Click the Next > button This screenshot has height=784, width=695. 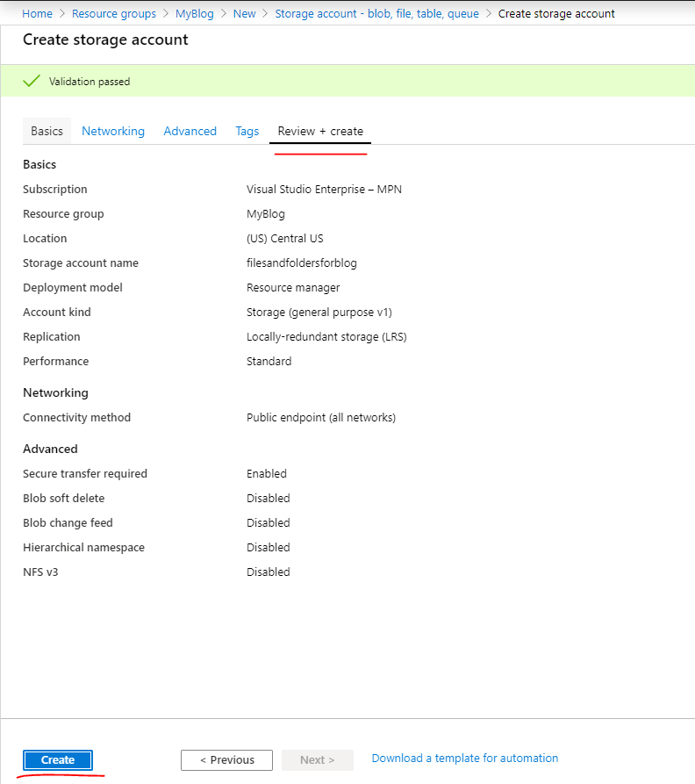point(318,760)
